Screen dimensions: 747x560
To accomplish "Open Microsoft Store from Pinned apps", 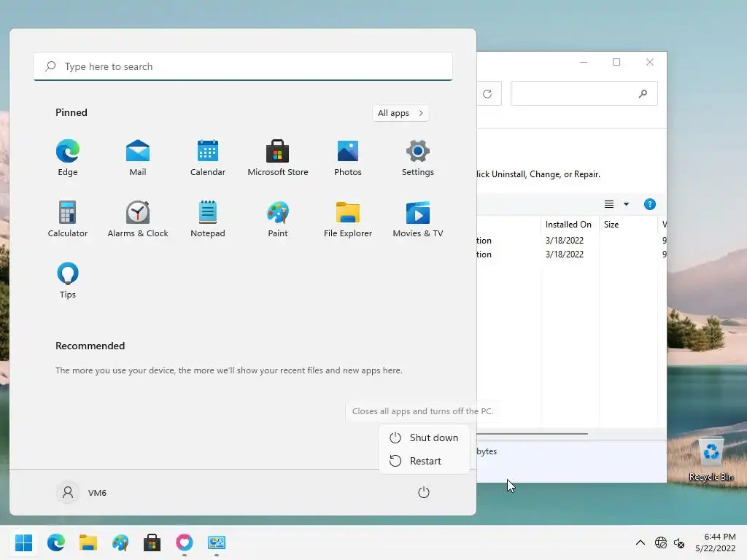I will tap(278, 158).
